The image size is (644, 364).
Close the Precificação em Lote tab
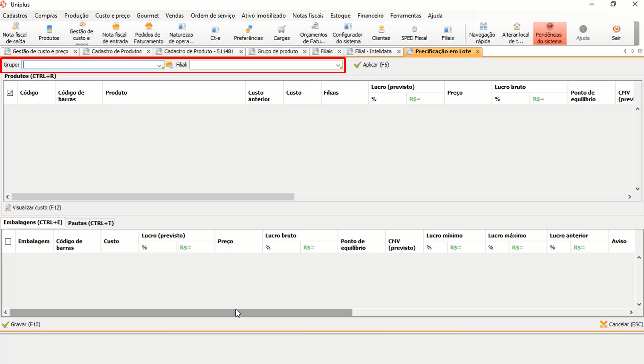(x=478, y=52)
